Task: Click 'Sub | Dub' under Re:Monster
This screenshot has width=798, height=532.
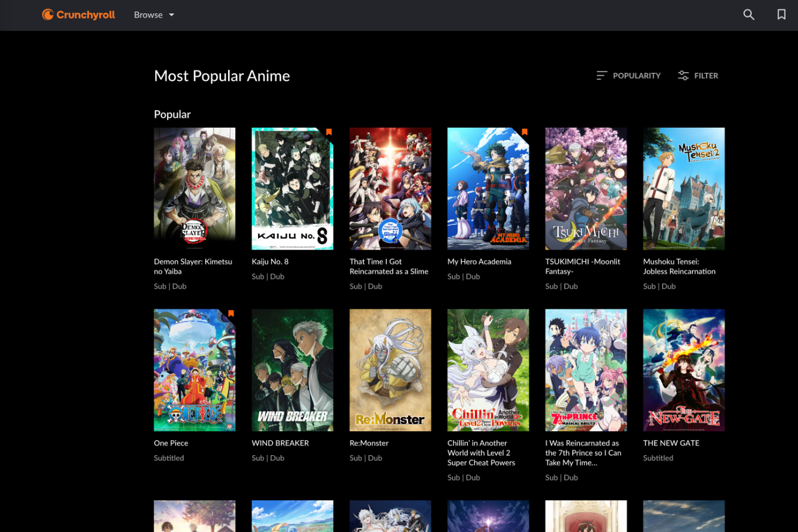Action: [366, 458]
